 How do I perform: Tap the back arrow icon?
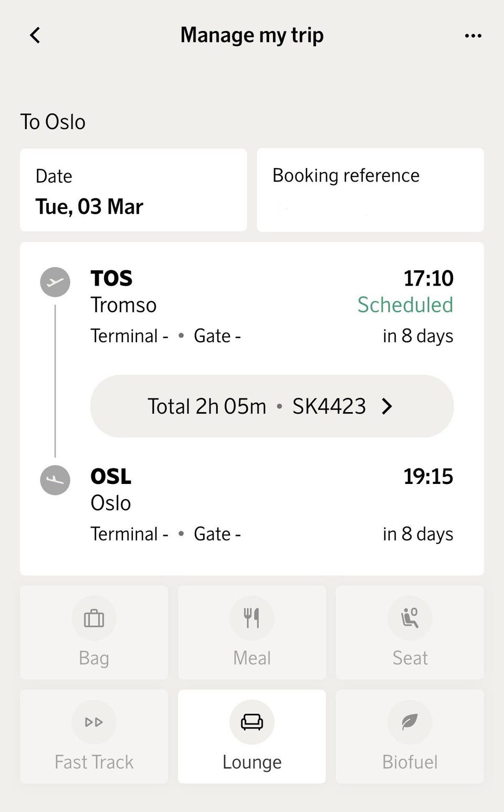coord(35,36)
